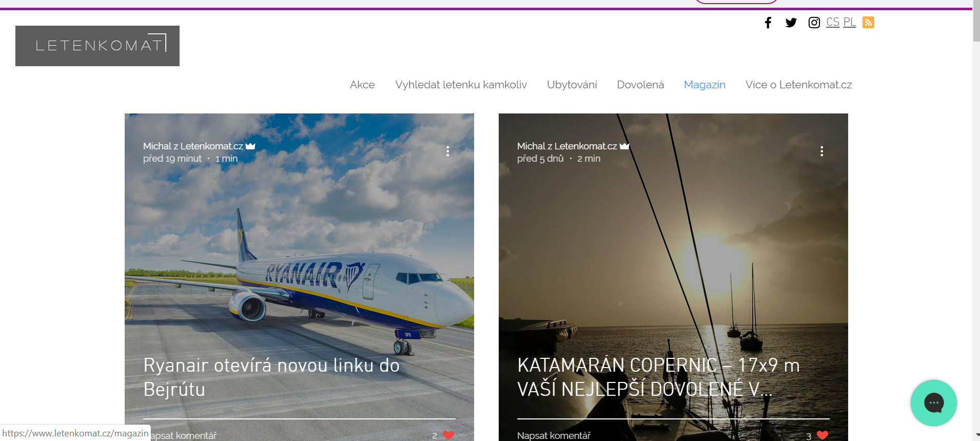
Task: Click 'před 19 minut' timestamp text
Action: point(172,159)
